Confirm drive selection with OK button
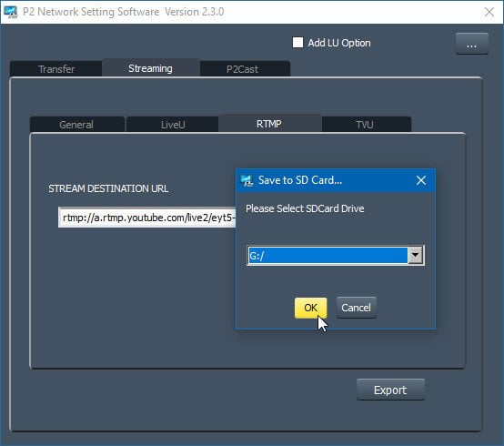 pos(311,308)
